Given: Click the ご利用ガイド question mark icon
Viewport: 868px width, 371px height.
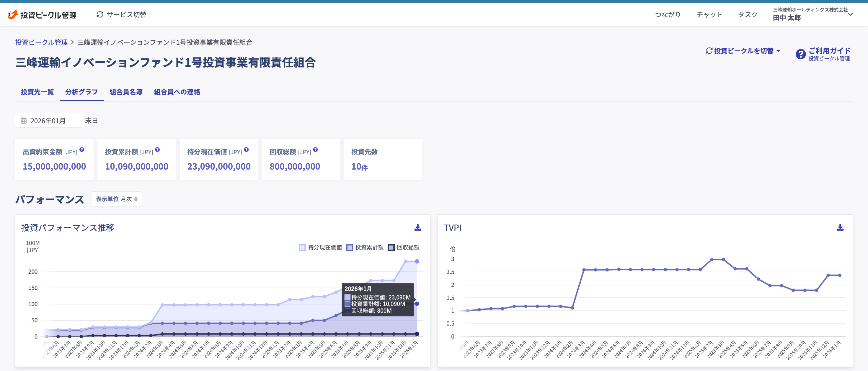Looking at the screenshot, I should [x=800, y=54].
